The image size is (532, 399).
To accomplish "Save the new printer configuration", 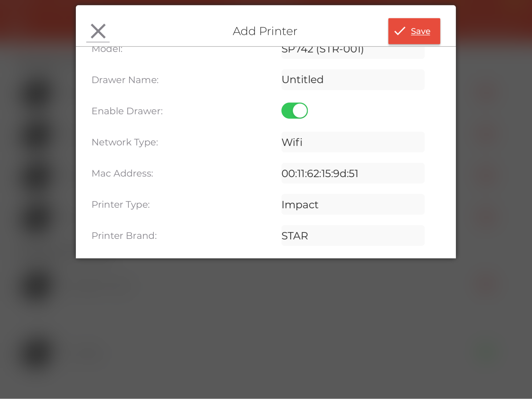I will 414,31.
